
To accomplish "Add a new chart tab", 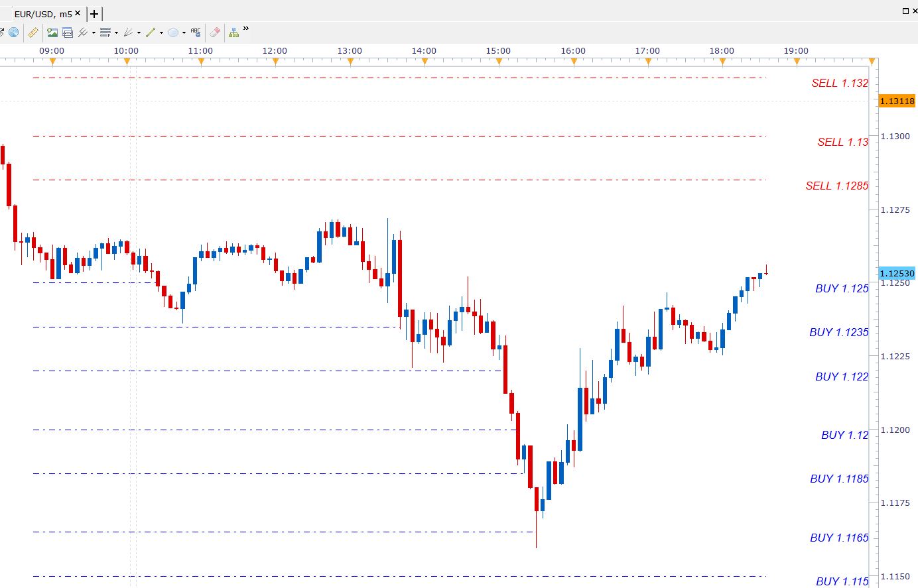I will click(x=94, y=13).
